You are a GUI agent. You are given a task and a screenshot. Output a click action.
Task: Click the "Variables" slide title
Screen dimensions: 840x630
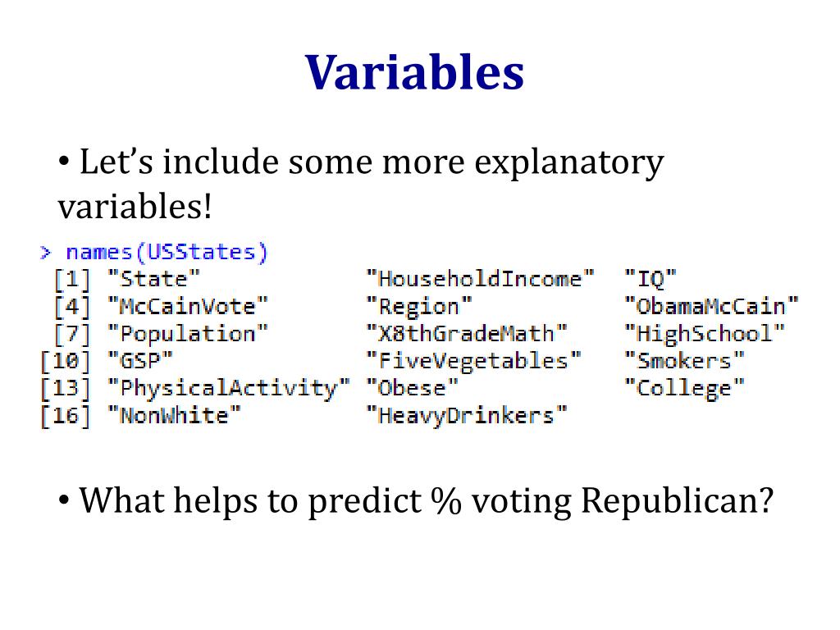coord(414,72)
